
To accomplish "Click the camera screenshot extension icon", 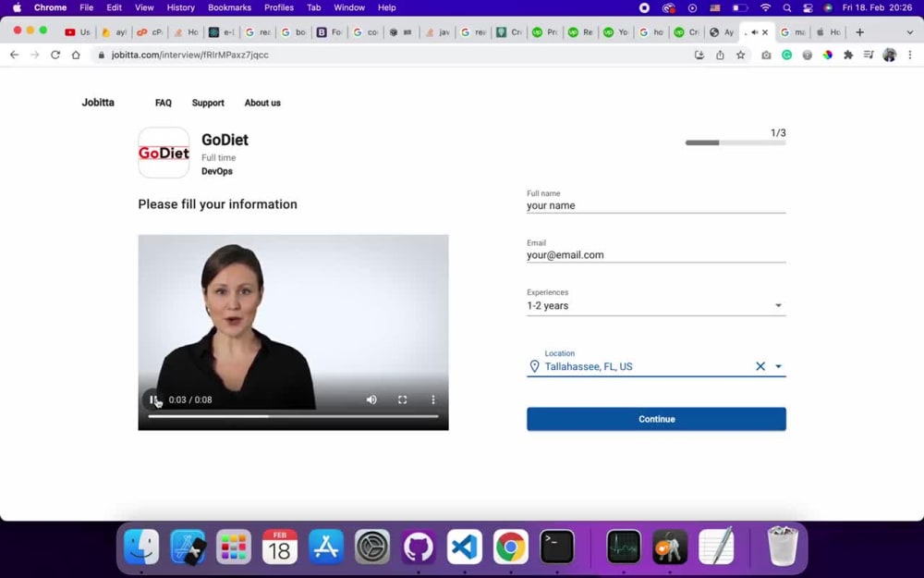I will coord(766,55).
